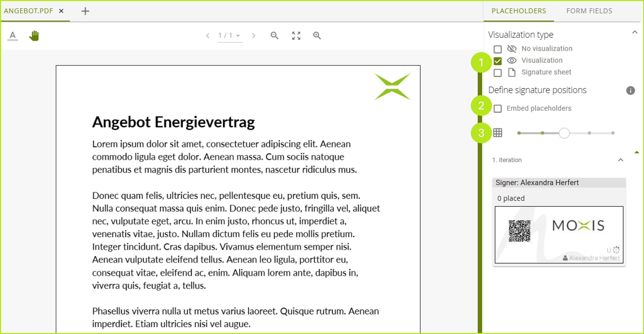Go to the next page with the arrow
644x334 pixels.
[x=254, y=35]
